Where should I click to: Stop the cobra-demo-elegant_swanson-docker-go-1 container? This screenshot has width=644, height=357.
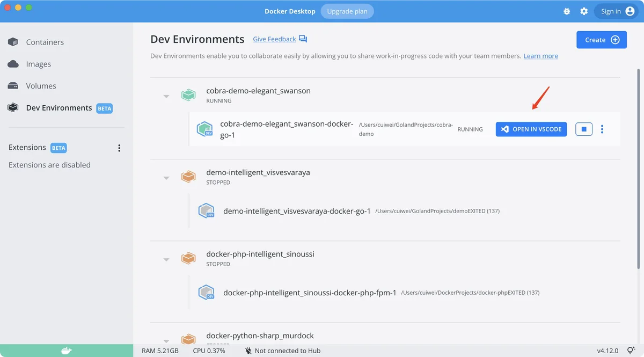[x=584, y=129]
